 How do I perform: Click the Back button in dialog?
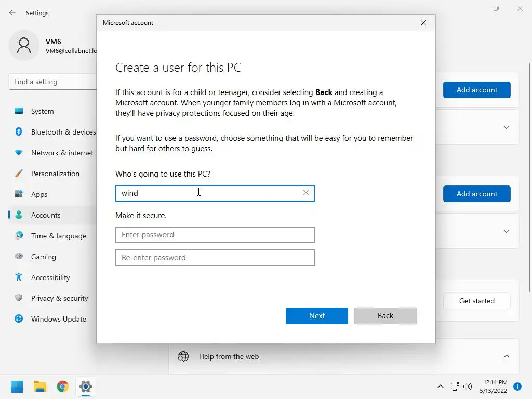point(385,315)
